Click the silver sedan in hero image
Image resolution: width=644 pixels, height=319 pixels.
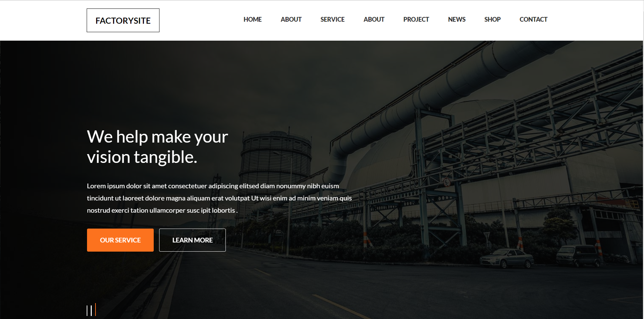pos(507,258)
